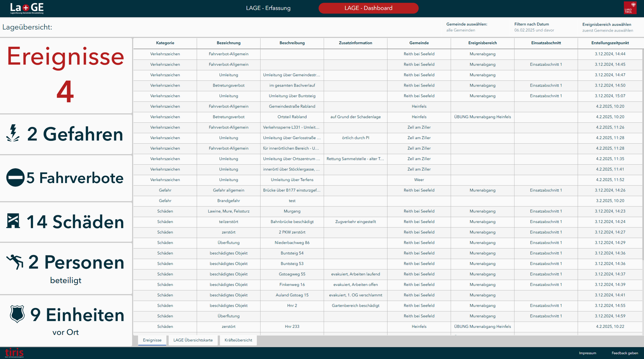Click the Land Tirol emblem icon

(630, 8)
